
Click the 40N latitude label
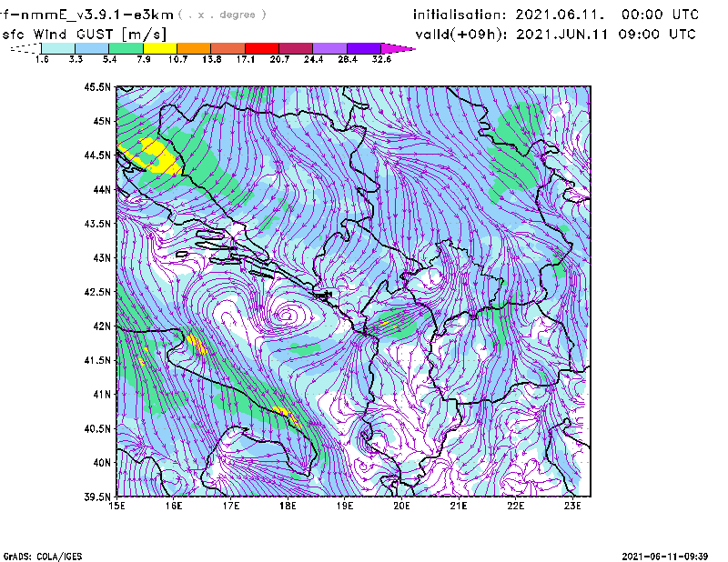pyautogui.click(x=102, y=463)
